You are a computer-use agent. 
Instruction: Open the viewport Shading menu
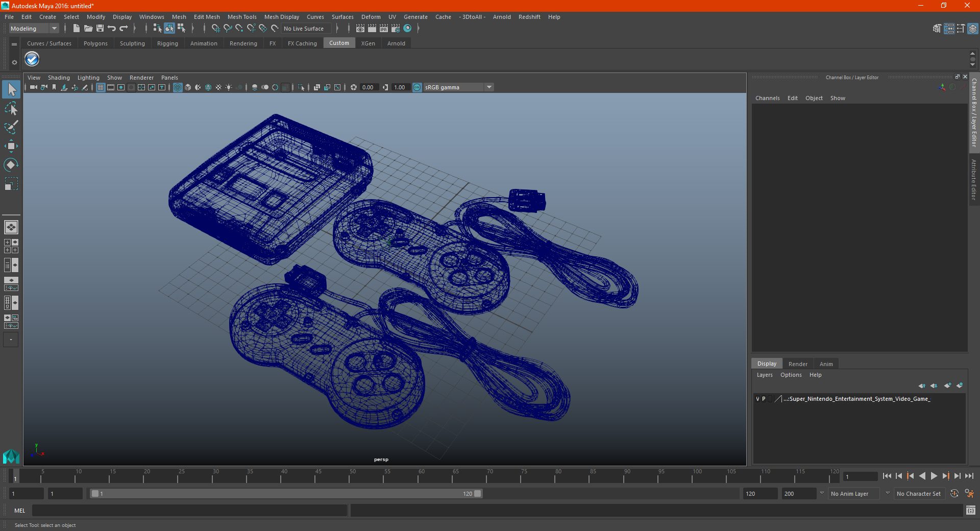[59, 78]
